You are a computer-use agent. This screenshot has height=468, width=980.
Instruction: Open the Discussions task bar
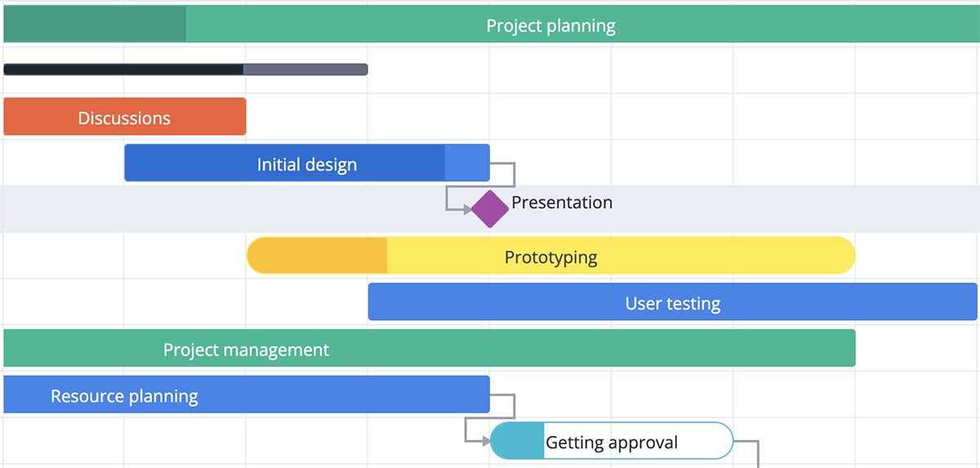(124, 117)
